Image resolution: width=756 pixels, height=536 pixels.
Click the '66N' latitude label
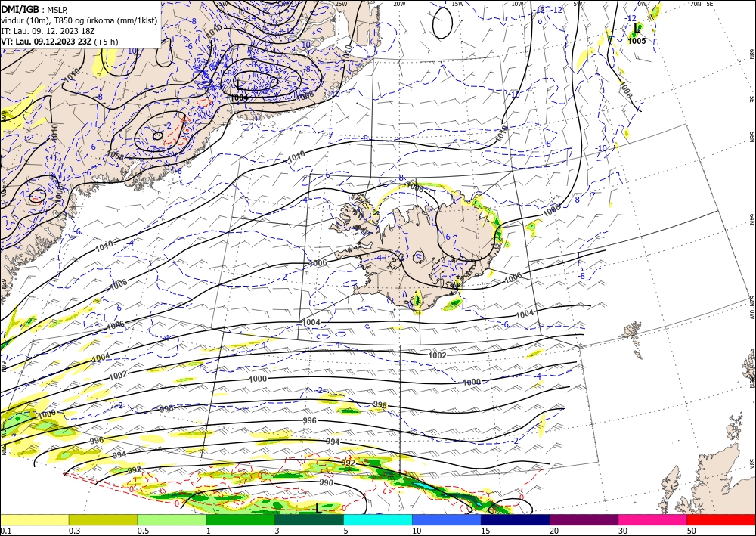click(x=751, y=137)
